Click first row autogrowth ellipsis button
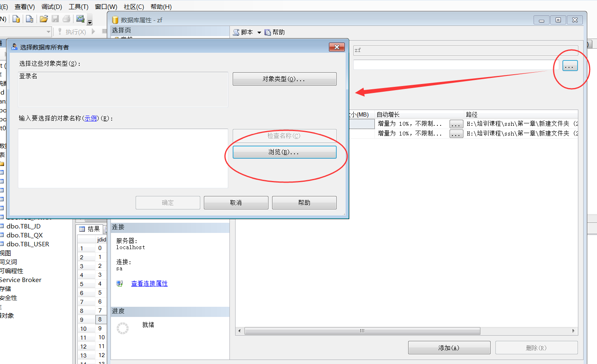Image resolution: width=597 pixels, height=364 pixels. click(456, 124)
